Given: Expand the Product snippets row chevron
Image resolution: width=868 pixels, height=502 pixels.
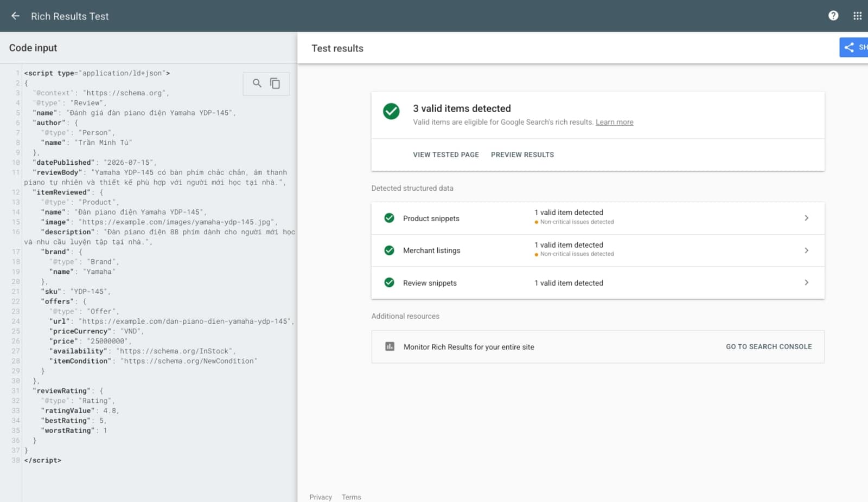Looking at the screenshot, I should tap(806, 218).
